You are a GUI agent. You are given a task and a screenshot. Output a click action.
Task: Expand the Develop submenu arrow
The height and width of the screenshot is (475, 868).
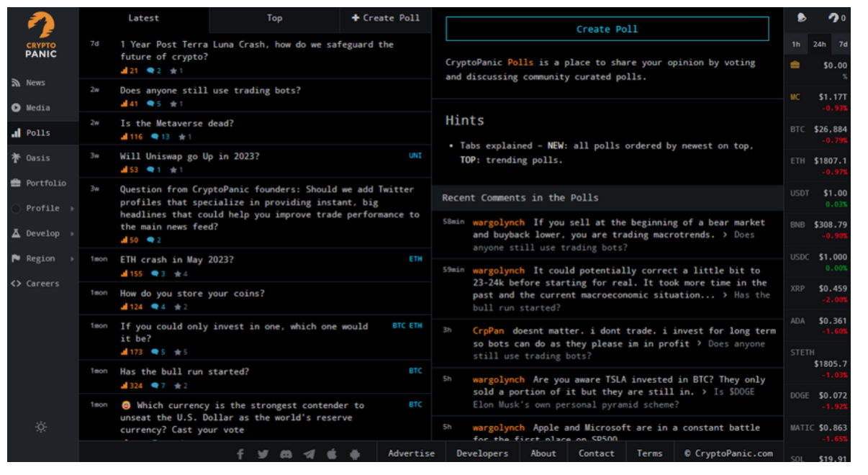click(72, 233)
